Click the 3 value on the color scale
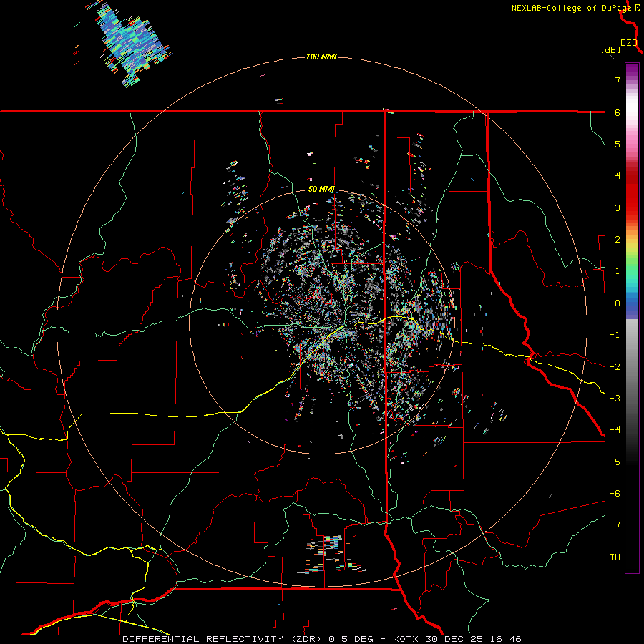This screenshot has width=644, height=644. pos(618,208)
